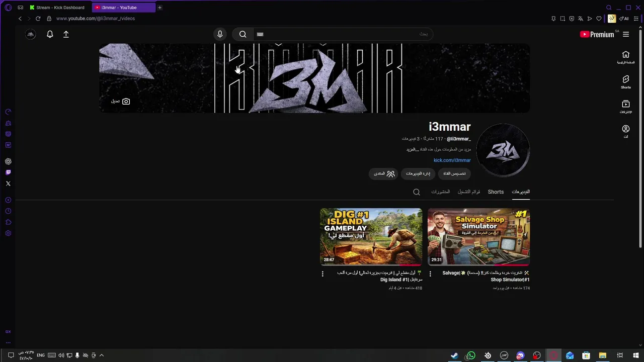Image resolution: width=644 pixels, height=362 pixels.
Task: Open File Explorer from the taskbar
Action: point(603,355)
